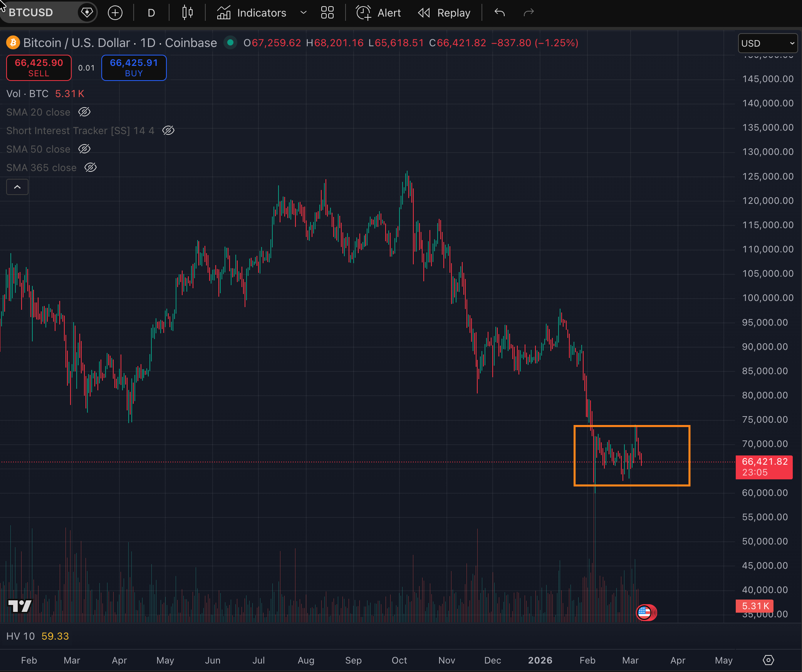The image size is (802, 672).
Task: Show the SMA 20 close indicator
Action: pos(84,112)
